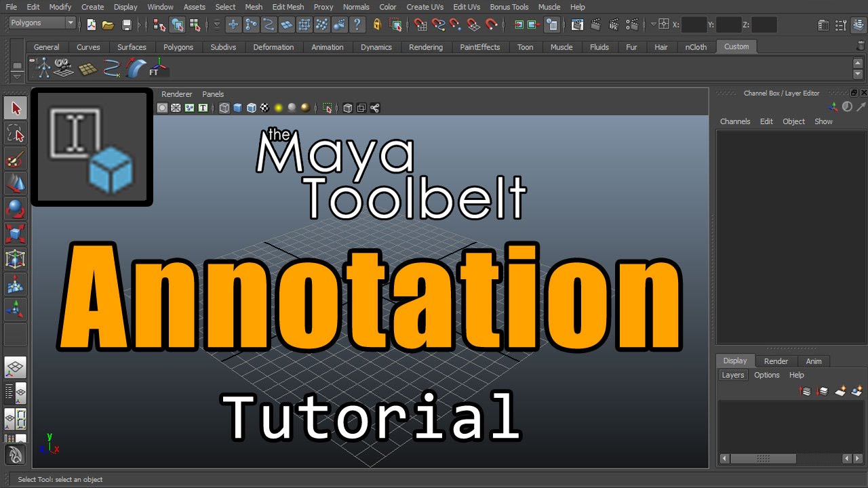Toggle lock current selection padlock
Image resolution: width=868 pixels, height=488 pixels.
click(x=377, y=25)
